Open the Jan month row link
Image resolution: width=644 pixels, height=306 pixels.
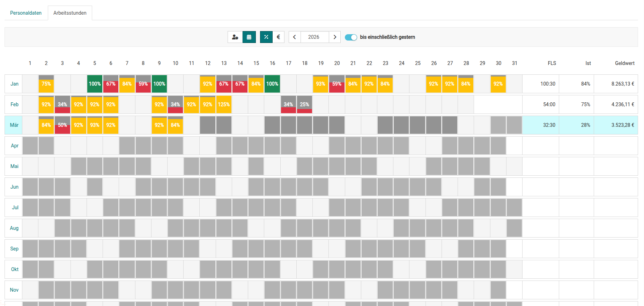point(14,84)
